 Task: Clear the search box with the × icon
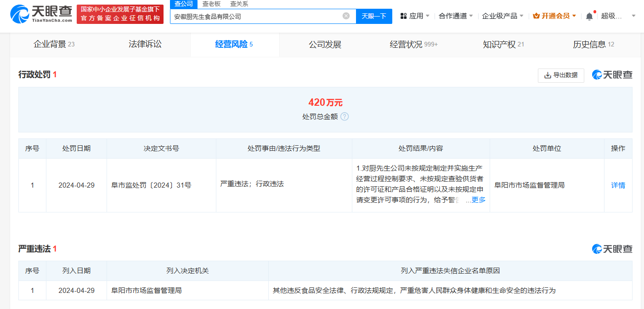[347, 15]
